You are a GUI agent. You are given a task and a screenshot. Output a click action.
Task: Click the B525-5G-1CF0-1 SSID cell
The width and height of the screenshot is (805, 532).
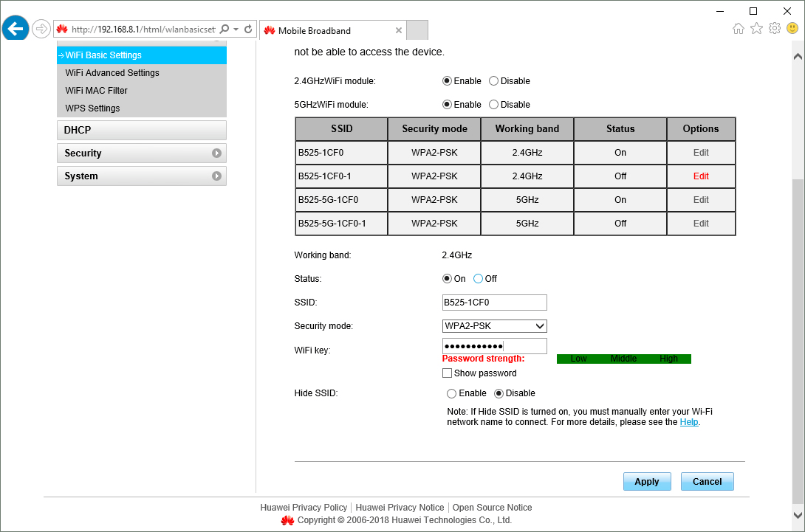tap(341, 223)
